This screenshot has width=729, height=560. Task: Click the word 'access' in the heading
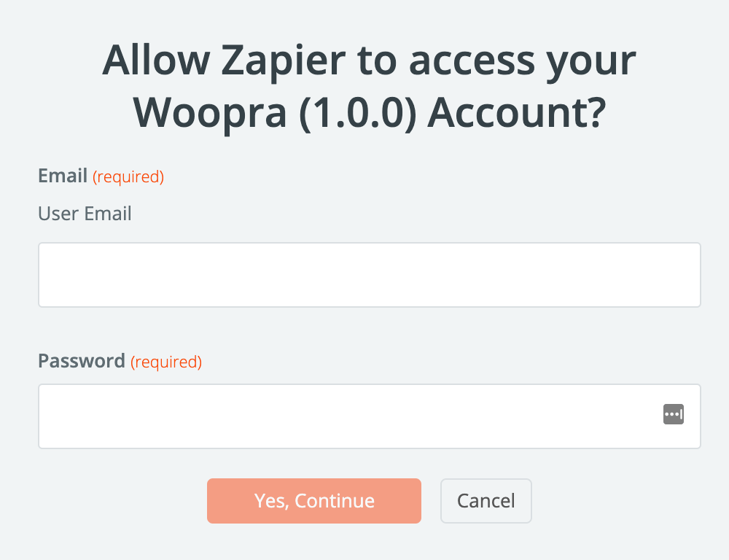tap(472, 63)
